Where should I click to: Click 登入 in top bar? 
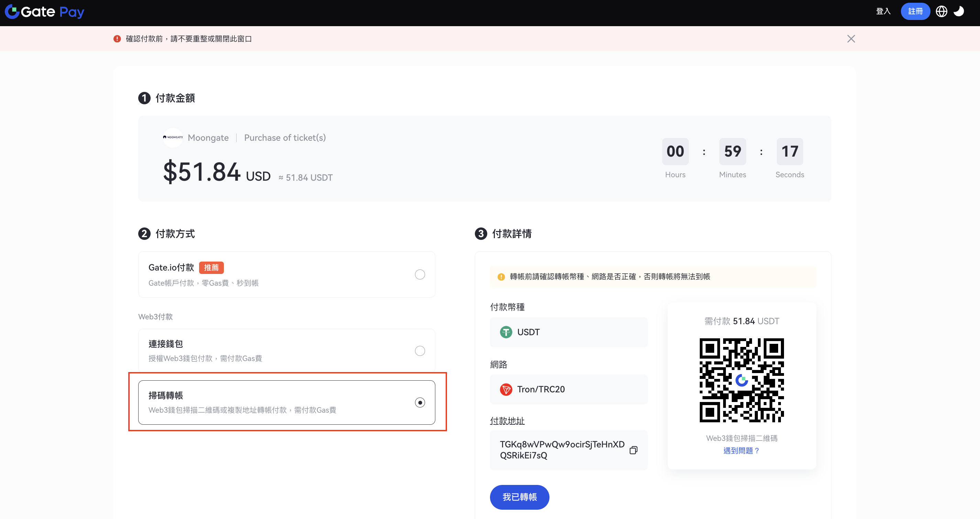point(883,11)
